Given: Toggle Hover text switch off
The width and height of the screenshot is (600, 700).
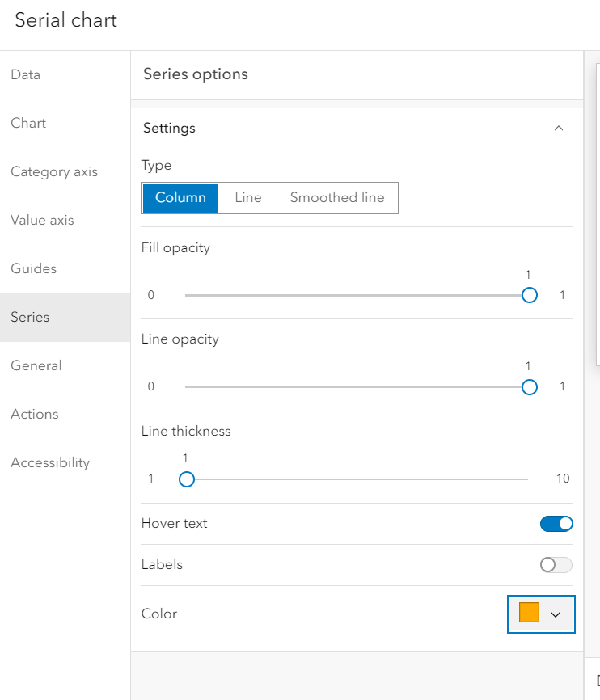Looking at the screenshot, I should tap(556, 524).
